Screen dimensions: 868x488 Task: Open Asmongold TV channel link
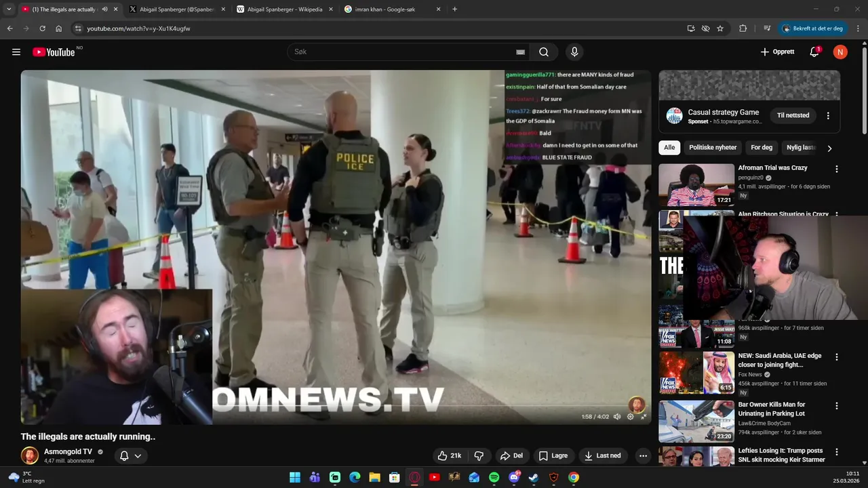pos(68,451)
